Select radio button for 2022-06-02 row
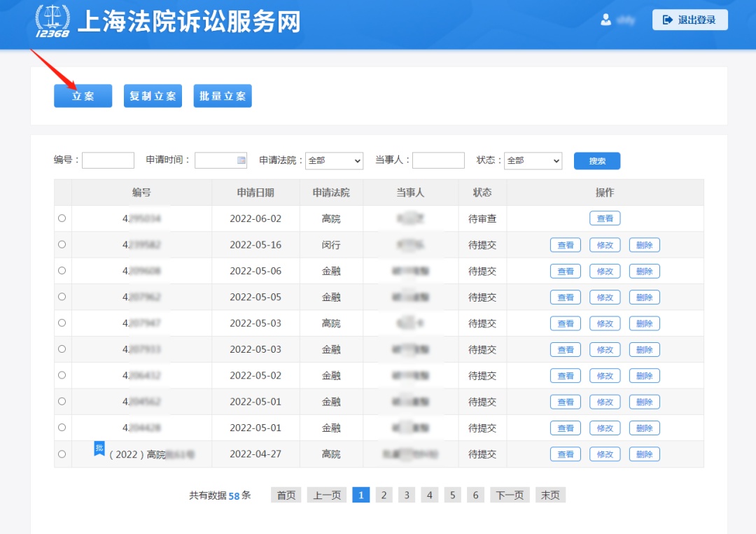Viewport: 756px width, 534px height. pyautogui.click(x=62, y=218)
